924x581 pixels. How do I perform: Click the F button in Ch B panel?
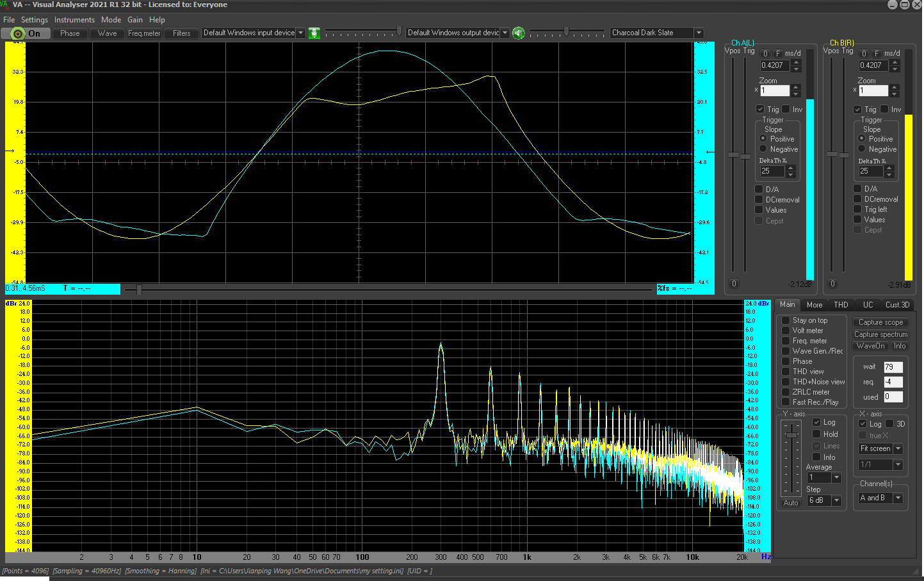click(877, 54)
